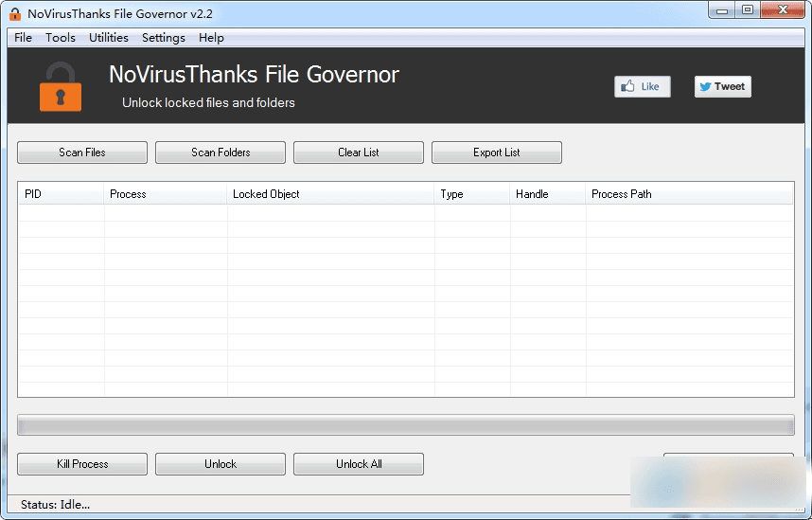This screenshot has height=520, width=812.
Task: Click the Unlock button
Action: 221,464
